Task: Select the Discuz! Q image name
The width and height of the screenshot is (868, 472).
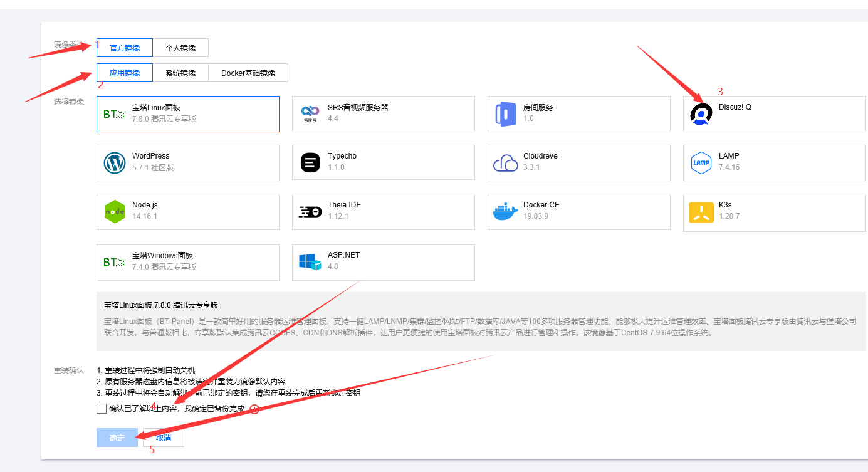Action: point(735,107)
